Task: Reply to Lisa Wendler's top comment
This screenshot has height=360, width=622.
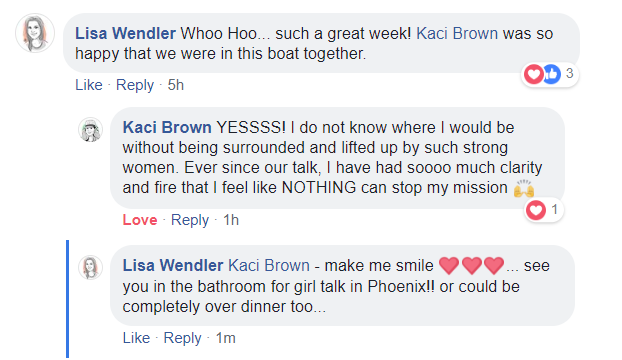Action: (135, 85)
